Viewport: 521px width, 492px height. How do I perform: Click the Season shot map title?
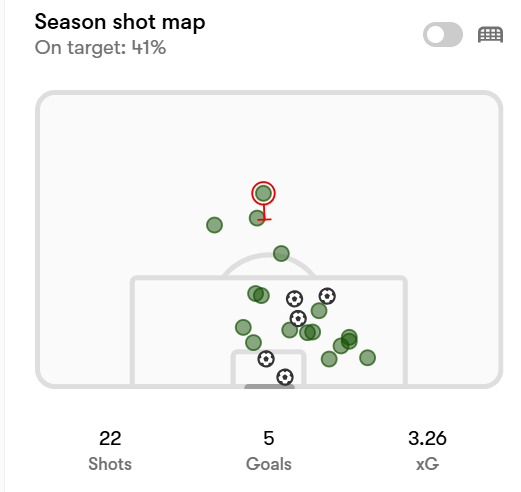120,22
